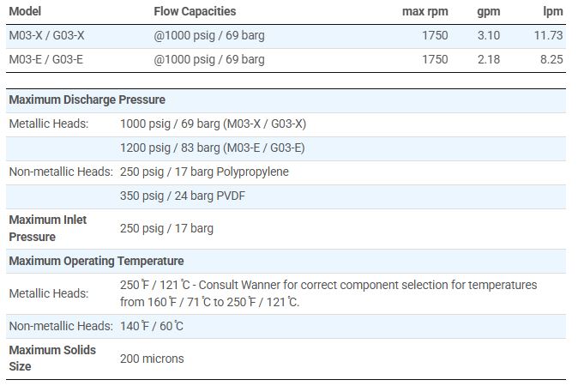578x392 pixels.
Task: Select the 1000 psig / 69 barg (M03-X / G03-X) discharge row
Action: [x=213, y=124]
